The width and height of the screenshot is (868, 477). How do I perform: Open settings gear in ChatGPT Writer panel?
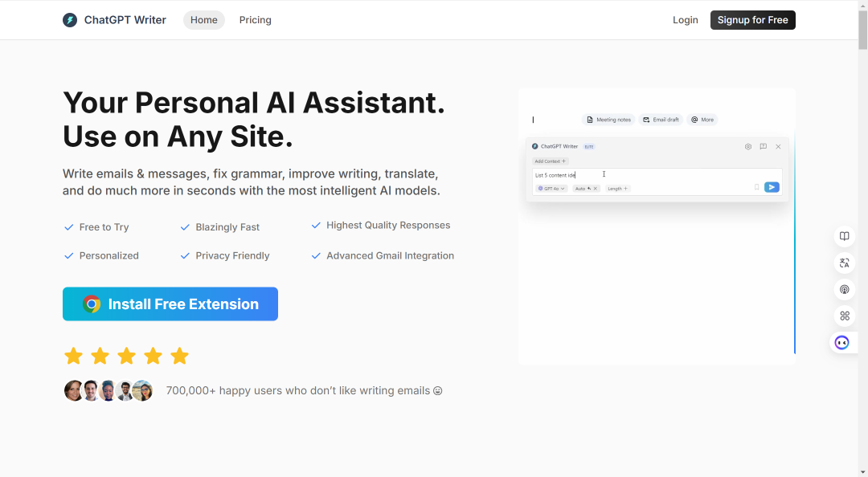tap(748, 147)
